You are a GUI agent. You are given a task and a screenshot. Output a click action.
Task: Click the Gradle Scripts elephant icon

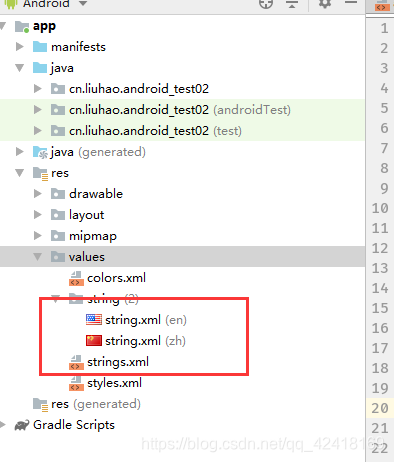22,425
